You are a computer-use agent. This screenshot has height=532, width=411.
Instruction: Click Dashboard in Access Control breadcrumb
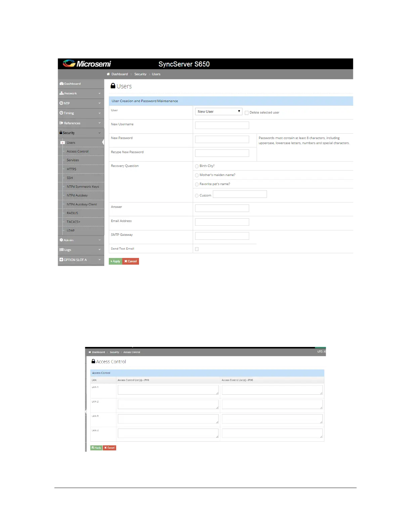[98, 352]
